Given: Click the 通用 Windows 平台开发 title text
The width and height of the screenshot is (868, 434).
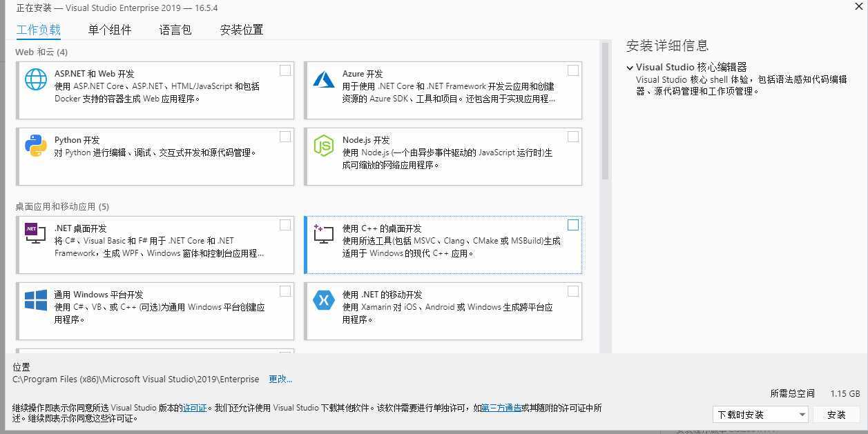Looking at the screenshot, I should pos(99,295).
